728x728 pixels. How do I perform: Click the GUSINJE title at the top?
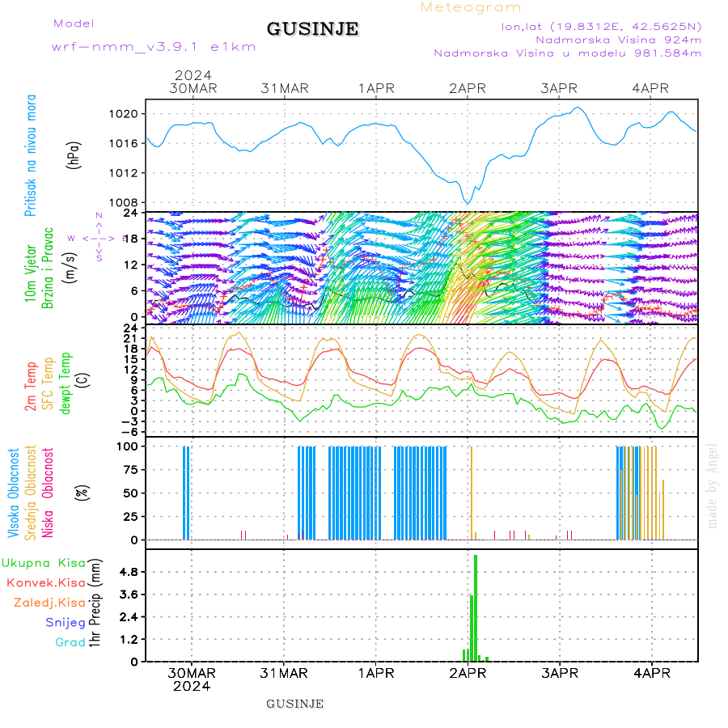click(312, 29)
